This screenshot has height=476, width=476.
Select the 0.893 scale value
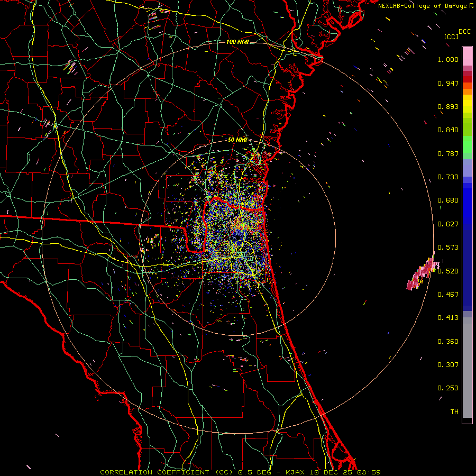448,106
